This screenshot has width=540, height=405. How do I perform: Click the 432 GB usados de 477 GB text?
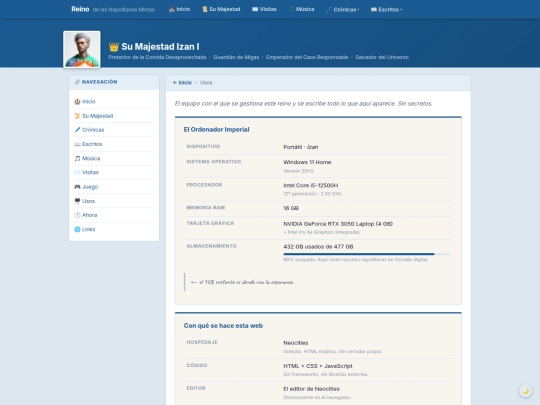[x=318, y=247]
